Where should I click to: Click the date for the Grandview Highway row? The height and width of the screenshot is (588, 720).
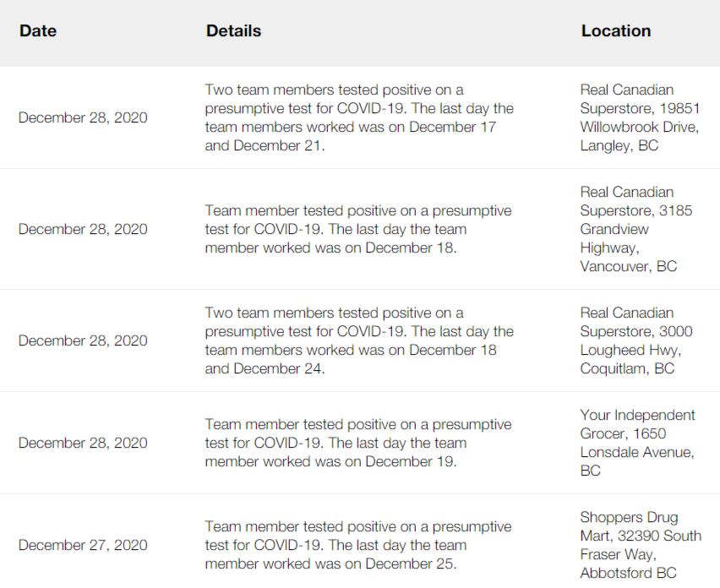pos(83,229)
